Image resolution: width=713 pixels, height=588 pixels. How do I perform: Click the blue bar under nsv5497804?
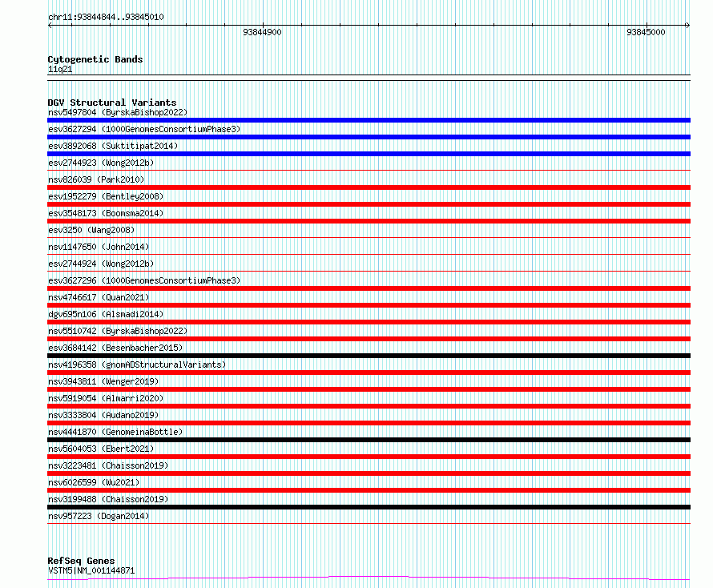(369, 120)
